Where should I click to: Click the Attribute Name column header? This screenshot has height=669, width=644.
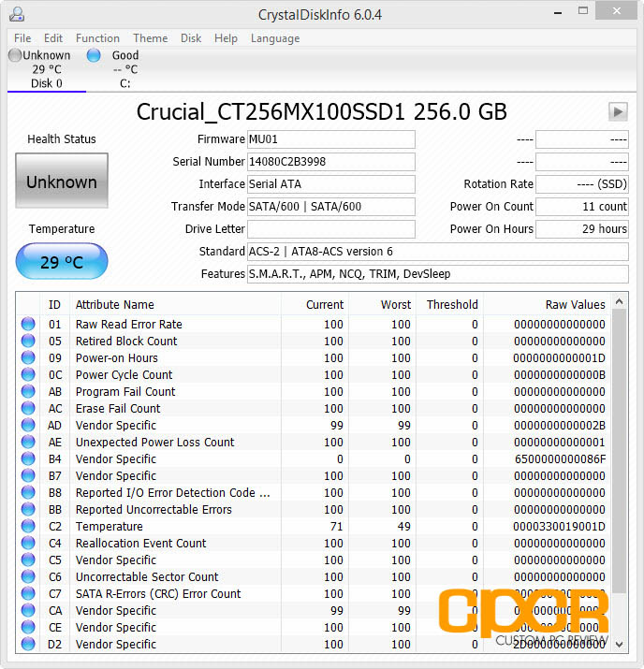[x=176, y=305]
